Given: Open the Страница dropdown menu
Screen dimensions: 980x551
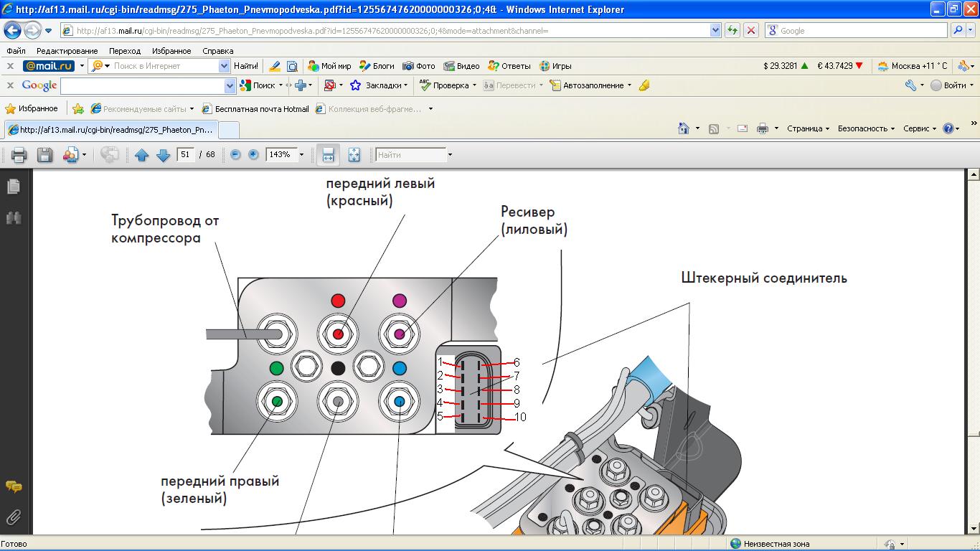Looking at the screenshot, I should click(x=807, y=128).
